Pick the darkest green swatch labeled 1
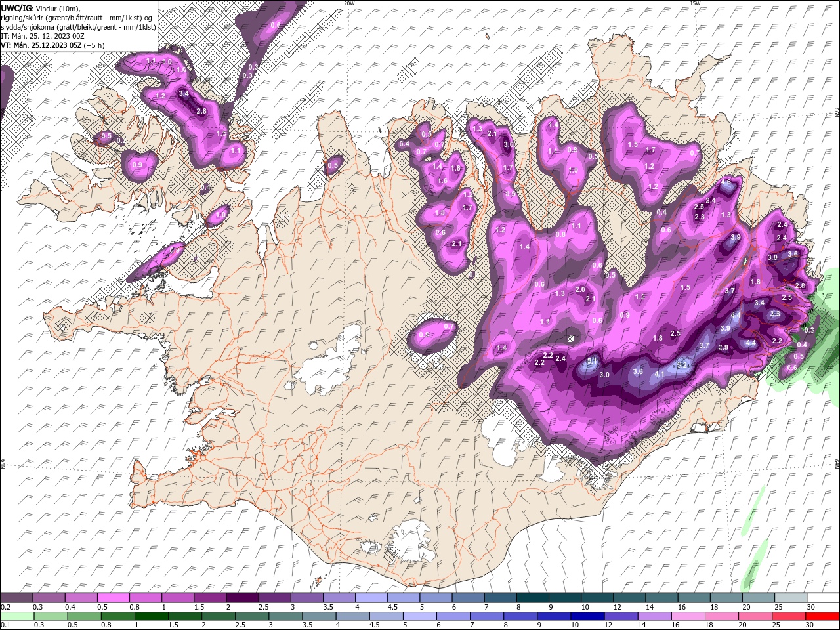The image size is (840, 630). [x=151, y=616]
